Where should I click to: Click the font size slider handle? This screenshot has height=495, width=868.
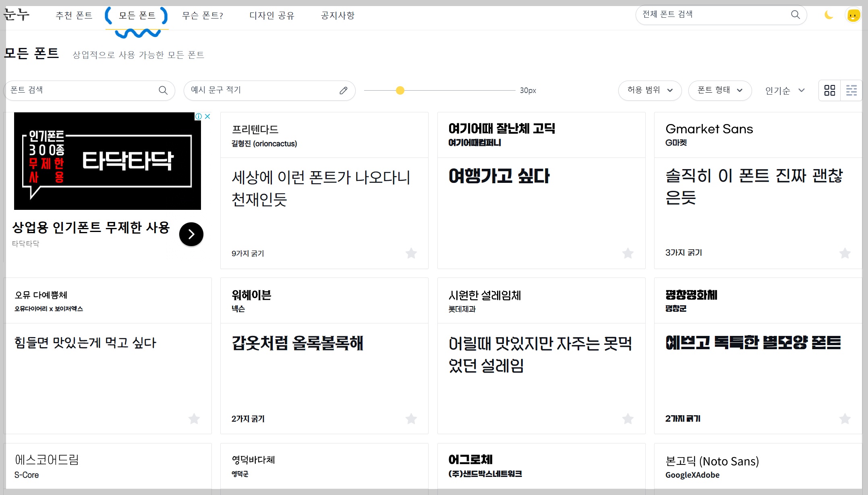tap(400, 90)
